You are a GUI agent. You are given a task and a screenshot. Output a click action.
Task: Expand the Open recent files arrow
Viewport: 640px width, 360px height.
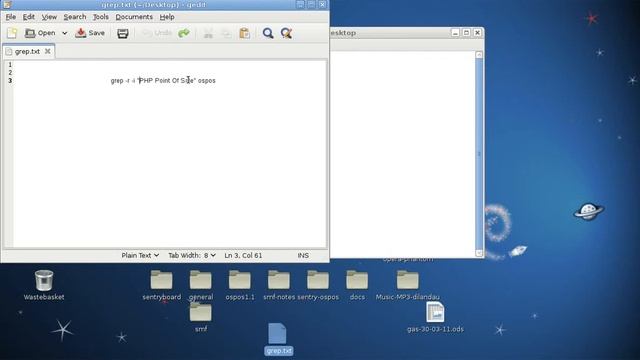click(x=64, y=33)
